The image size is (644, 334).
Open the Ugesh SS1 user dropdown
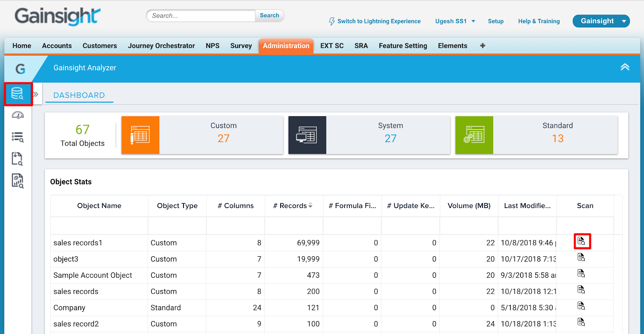[455, 21]
